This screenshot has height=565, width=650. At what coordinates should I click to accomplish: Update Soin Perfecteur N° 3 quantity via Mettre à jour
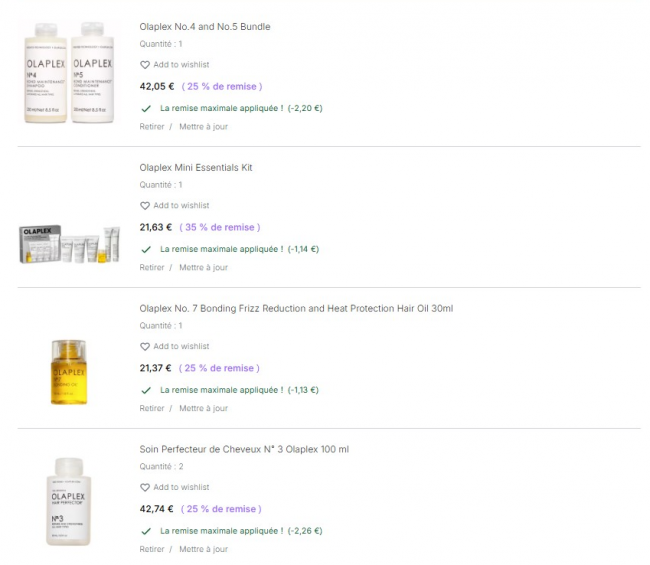tap(204, 549)
